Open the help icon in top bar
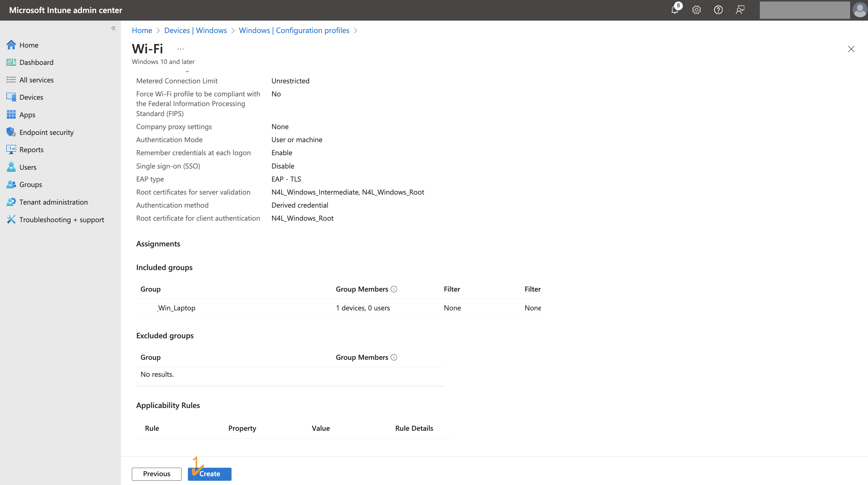Screen dimensions: 868x485 tap(718, 10)
